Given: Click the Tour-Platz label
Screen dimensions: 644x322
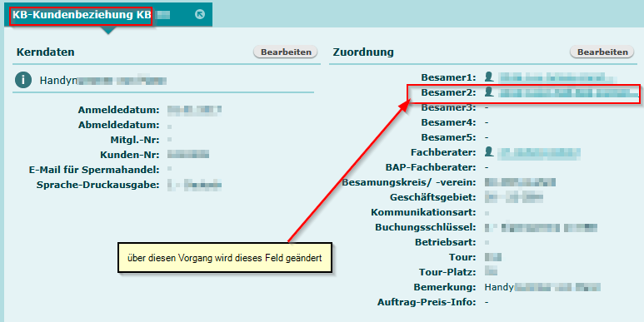Looking at the screenshot, I should pos(447,272).
